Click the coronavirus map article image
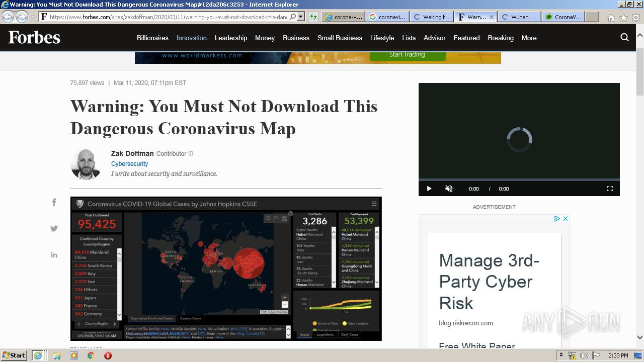Image resolution: width=644 pixels, height=362 pixels. [226, 268]
